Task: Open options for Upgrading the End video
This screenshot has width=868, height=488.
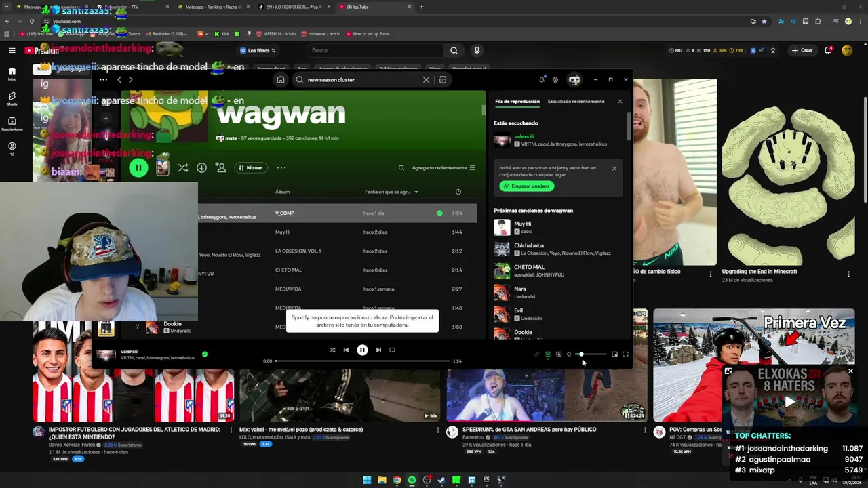Action: pos(848,274)
